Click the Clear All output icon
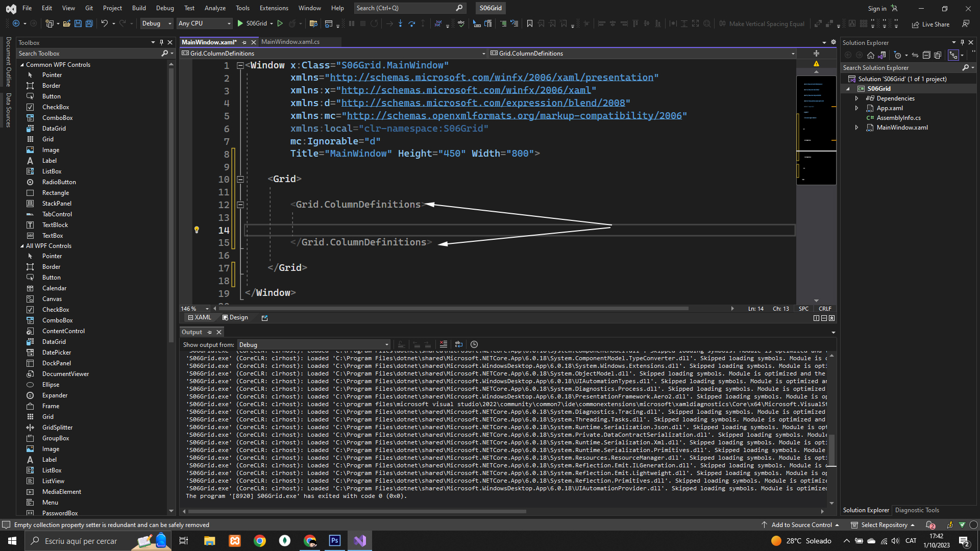Viewport: 980px width, 551px height. (x=443, y=344)
